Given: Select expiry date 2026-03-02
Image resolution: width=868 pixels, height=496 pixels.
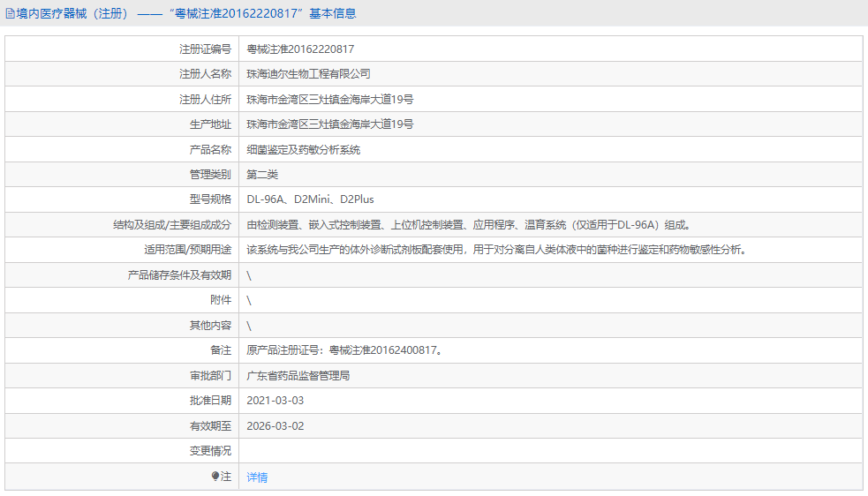Looking at the screenshot, I should [x=275, y=426].
